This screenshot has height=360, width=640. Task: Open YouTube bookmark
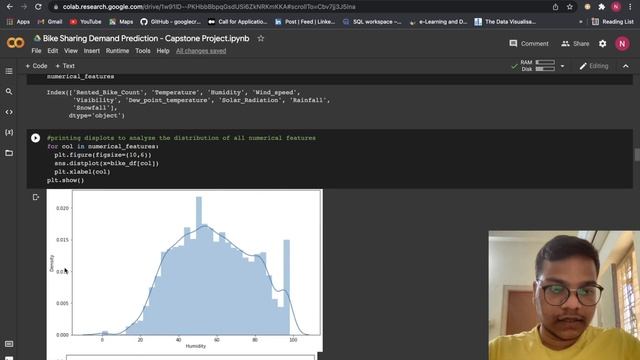coord(85,22)
